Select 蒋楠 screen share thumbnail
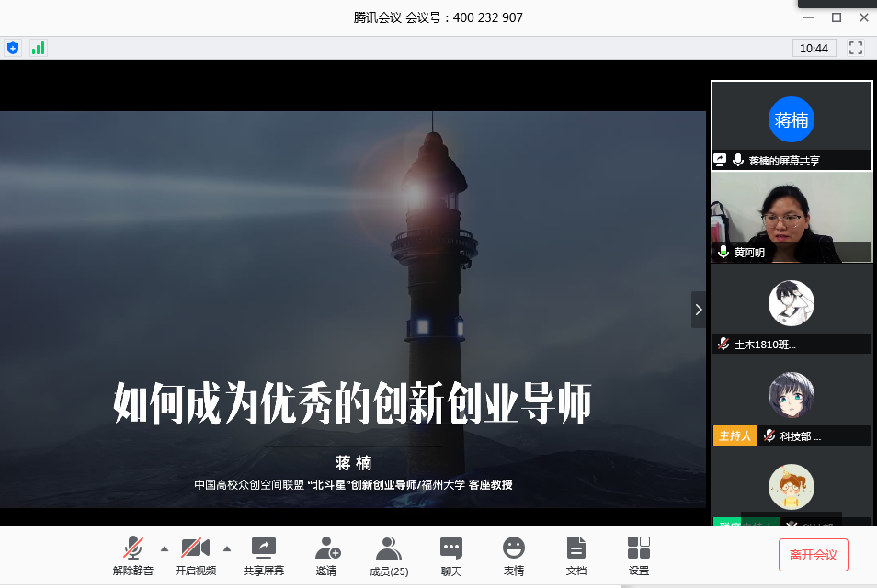The height and width of the screenshot is (588, 877). tap(791, 125)
